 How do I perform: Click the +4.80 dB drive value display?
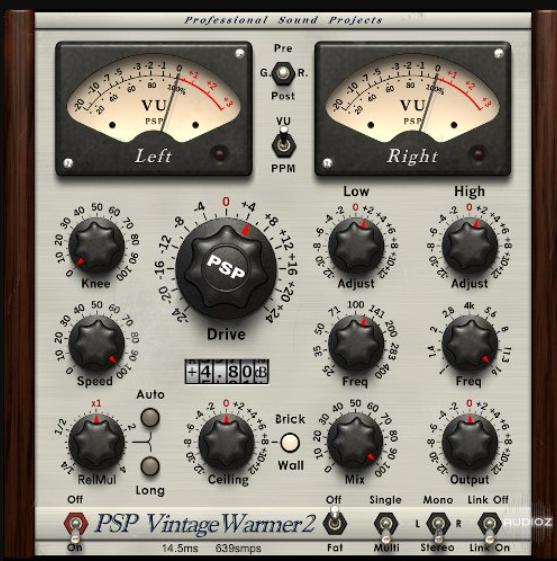[x=226, y=372]
